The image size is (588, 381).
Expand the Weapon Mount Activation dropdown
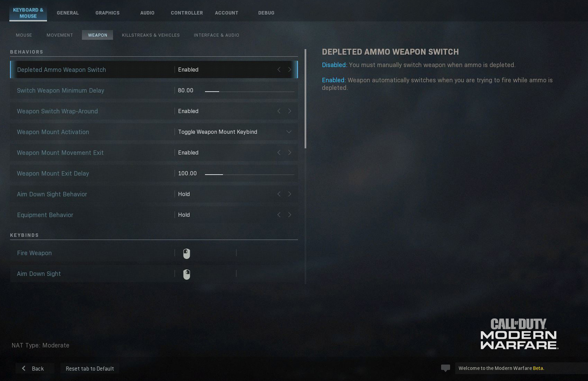[289, 132]
